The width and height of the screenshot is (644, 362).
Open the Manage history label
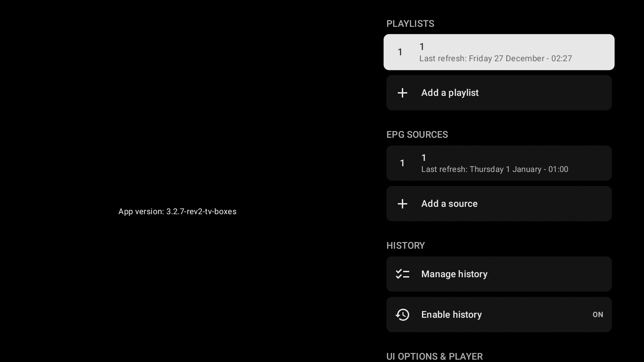tap(454, 274)
